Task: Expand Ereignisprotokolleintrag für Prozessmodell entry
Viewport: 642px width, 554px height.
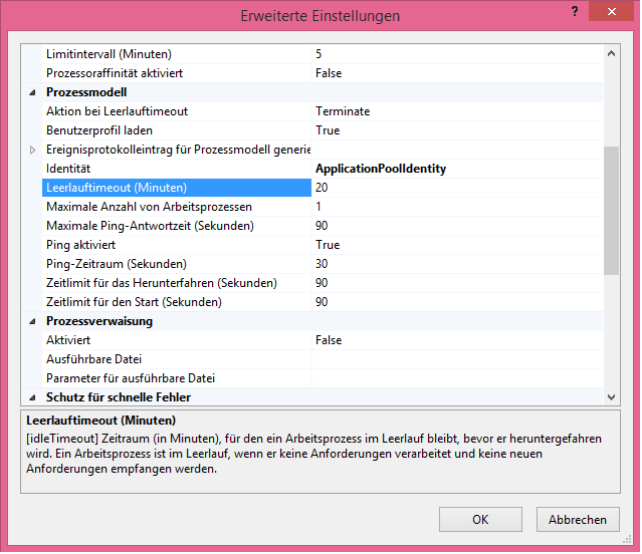Action: (32, 150)
